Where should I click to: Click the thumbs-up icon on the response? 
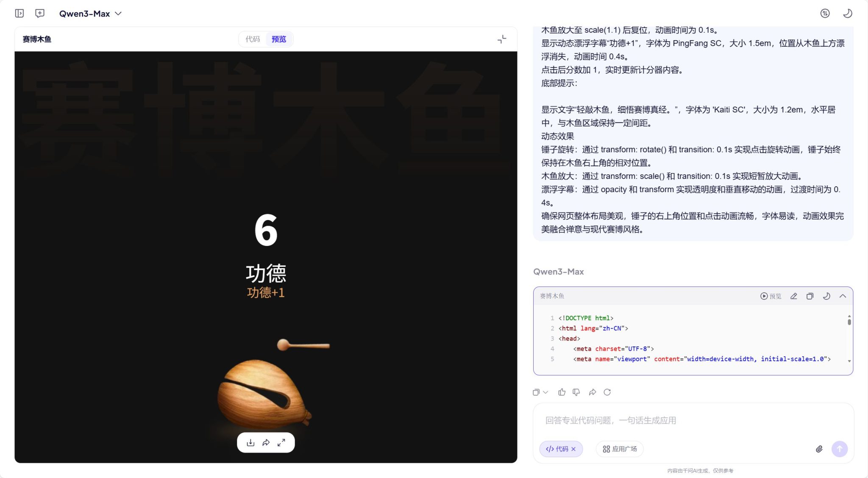pos(562,392)
